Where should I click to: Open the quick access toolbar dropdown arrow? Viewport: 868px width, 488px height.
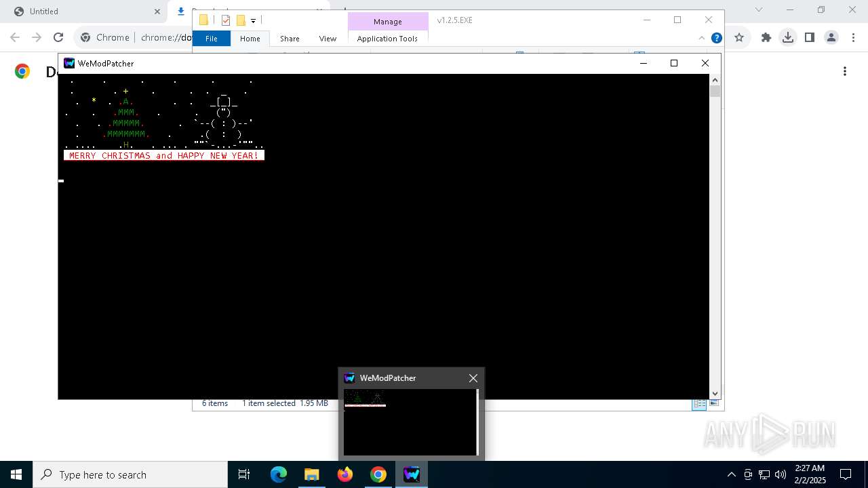pos(253,21)
